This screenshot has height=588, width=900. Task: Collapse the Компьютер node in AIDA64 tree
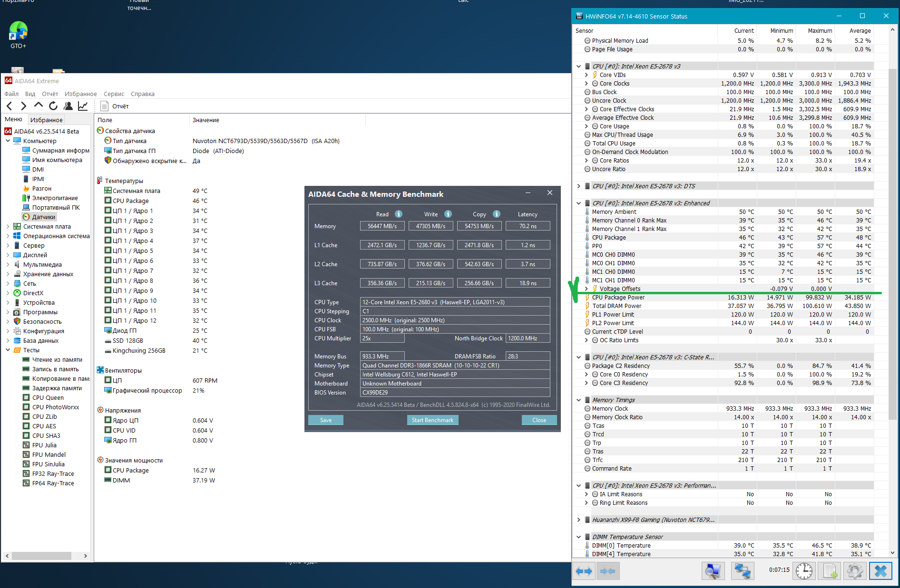(8, 141)
